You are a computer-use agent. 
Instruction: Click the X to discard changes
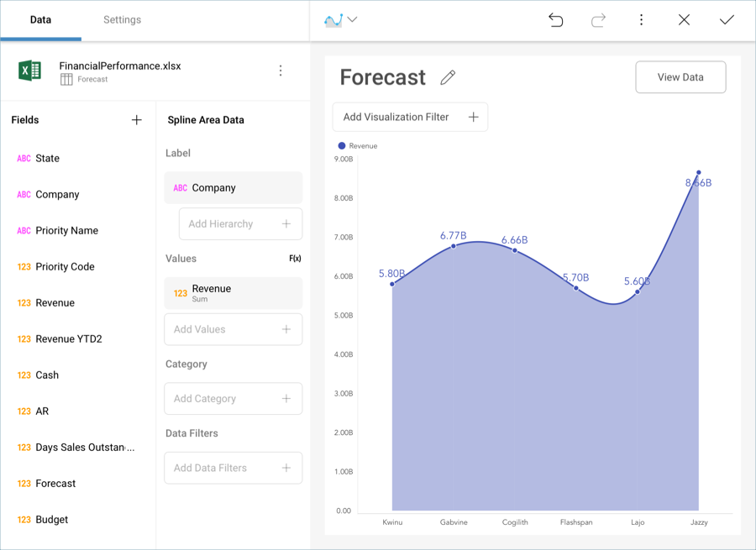pos(684,20)
